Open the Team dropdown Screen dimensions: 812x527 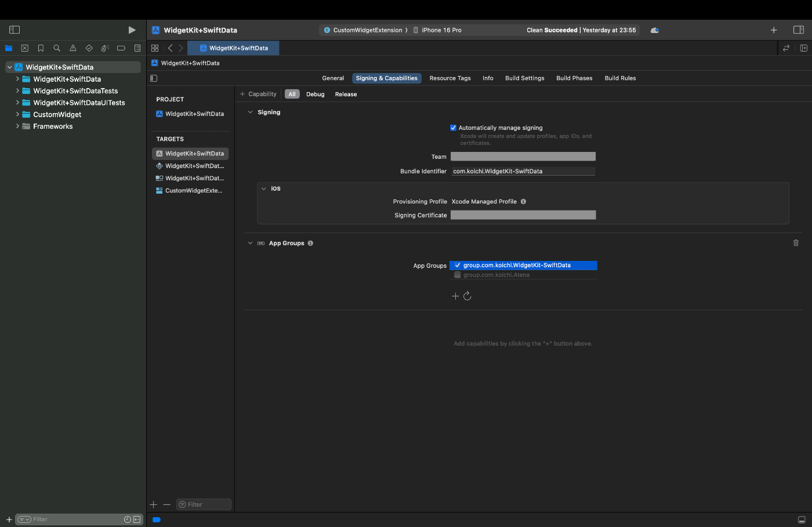(x=523, y=157)
